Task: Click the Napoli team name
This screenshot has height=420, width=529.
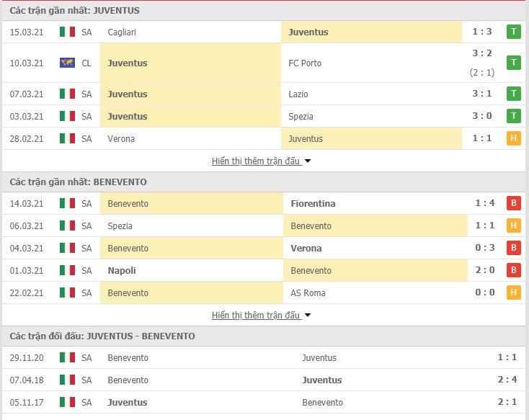Action: tap(122, 271)
